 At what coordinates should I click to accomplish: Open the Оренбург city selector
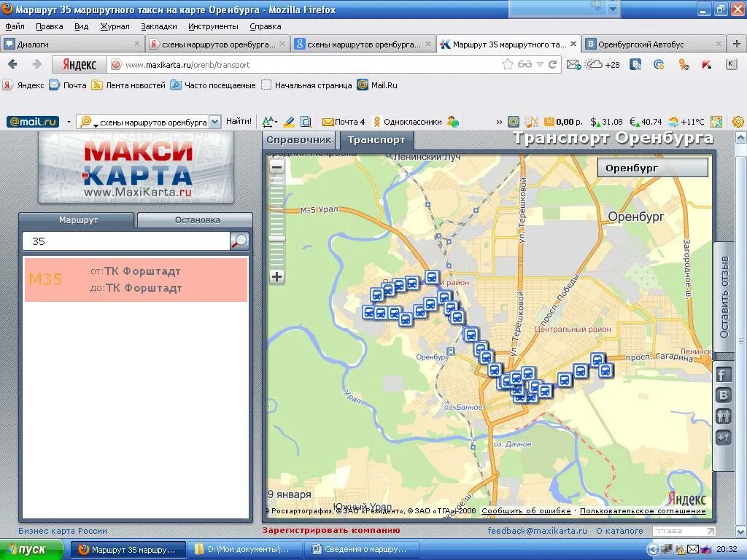coord(653,168)
